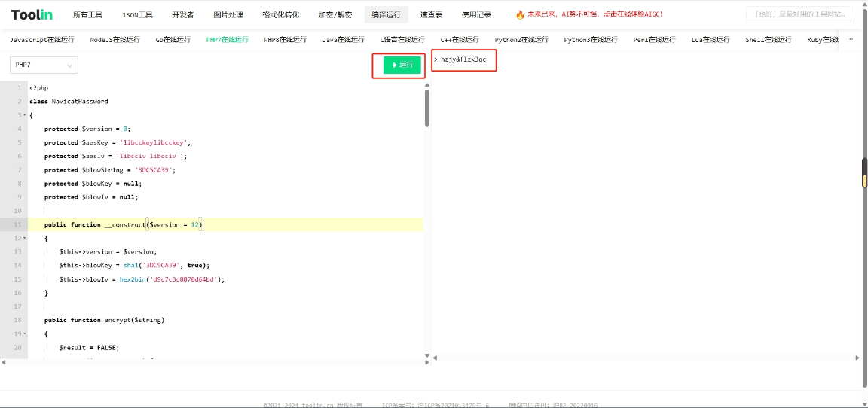
Task: Collapse the fold arrow at line 12
Action: pyautogui.click(x=24, y=238)
